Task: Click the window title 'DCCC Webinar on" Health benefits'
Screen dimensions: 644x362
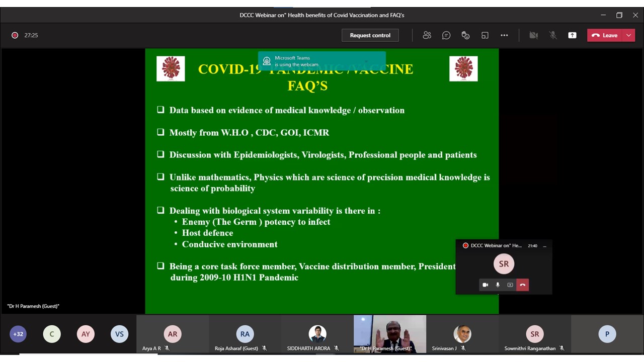Action: tap(322, 15)
